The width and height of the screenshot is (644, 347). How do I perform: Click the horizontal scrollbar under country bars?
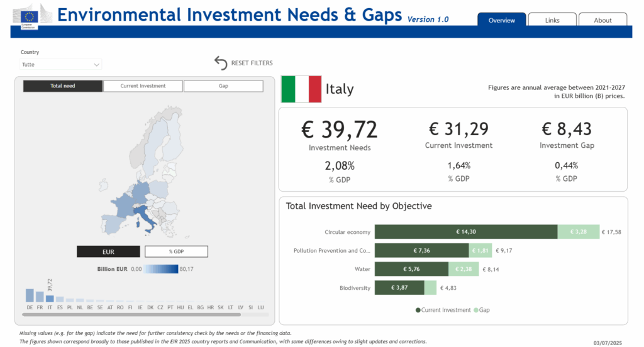(132, 314)
